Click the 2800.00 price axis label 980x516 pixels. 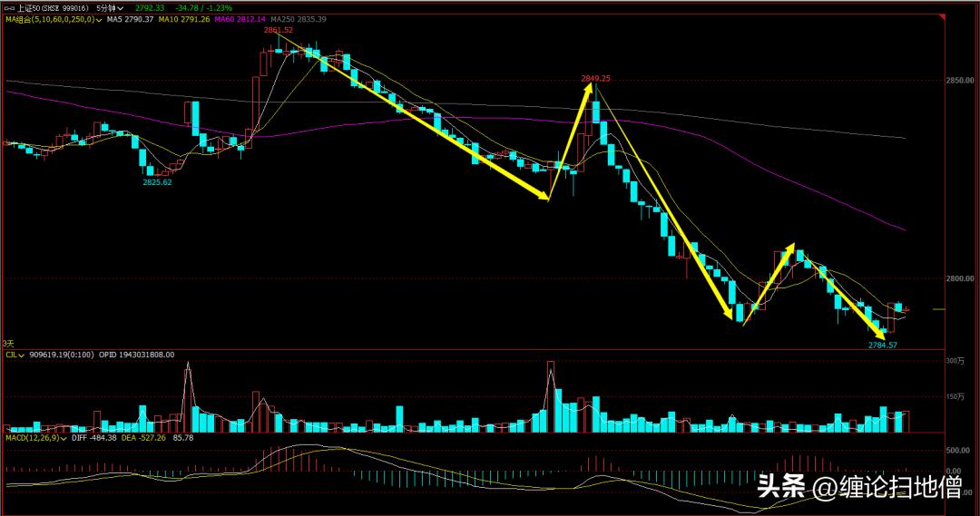tap(960, 279)
